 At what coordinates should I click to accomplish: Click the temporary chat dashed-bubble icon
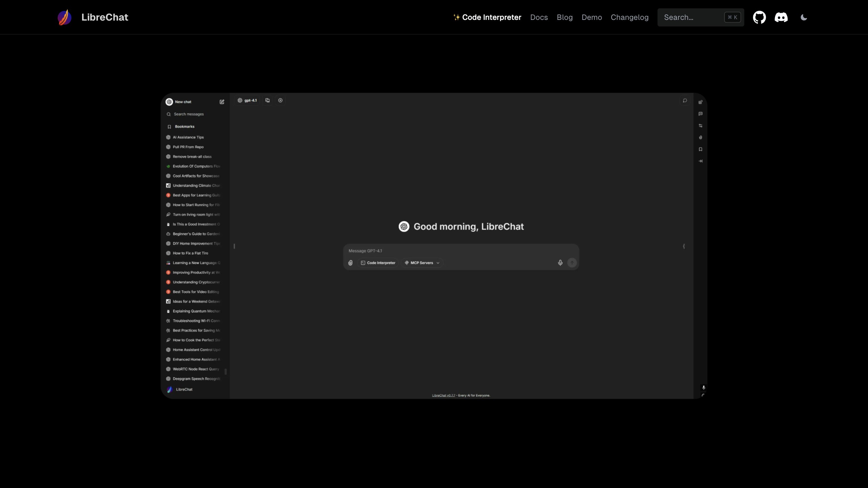pyautogui.click(x=685, y=101)
